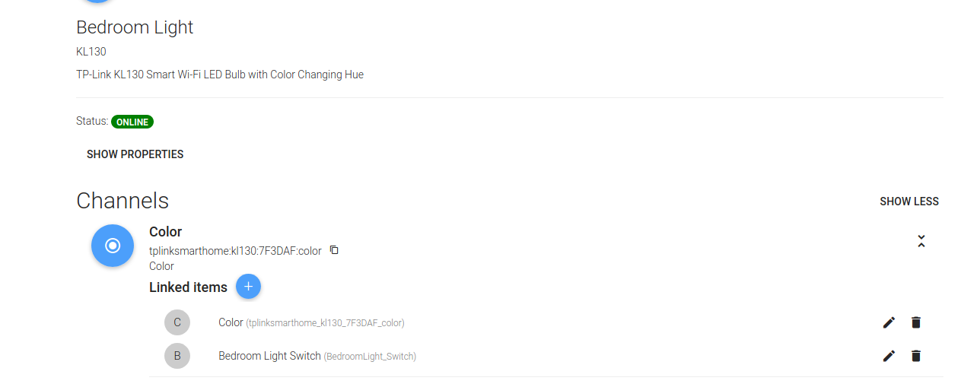Delete the Bedroom Light Switch link
The image size is (980, 384).
pos(916,356)
